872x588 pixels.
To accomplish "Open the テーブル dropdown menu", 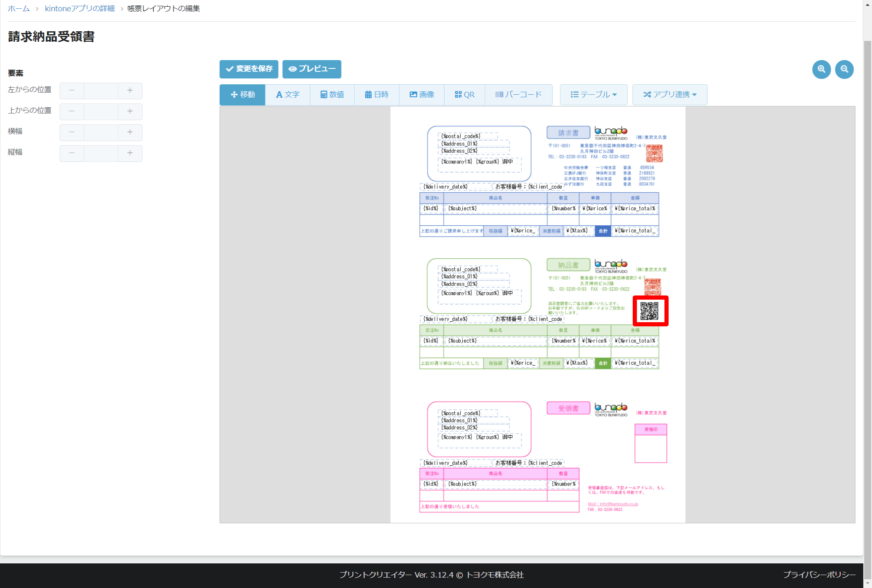I will point(593,95).
